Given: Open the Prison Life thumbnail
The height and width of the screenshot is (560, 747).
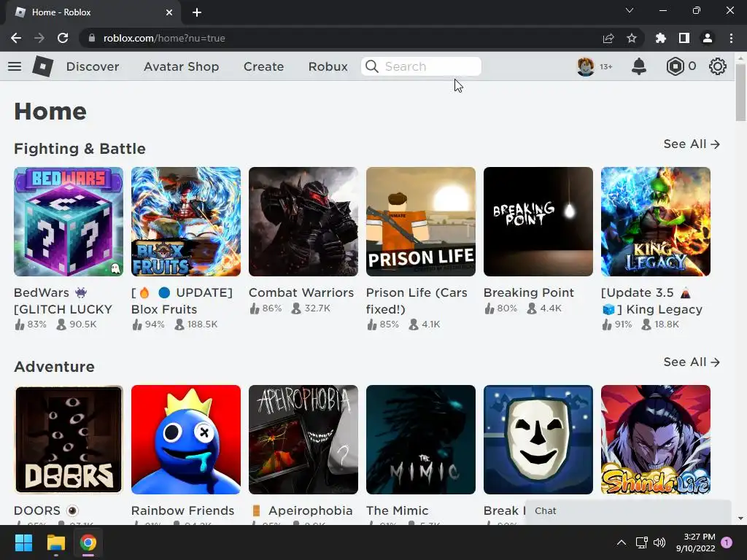Looking at the screenshot, I should pyautogui.click(x=421, y=222).
